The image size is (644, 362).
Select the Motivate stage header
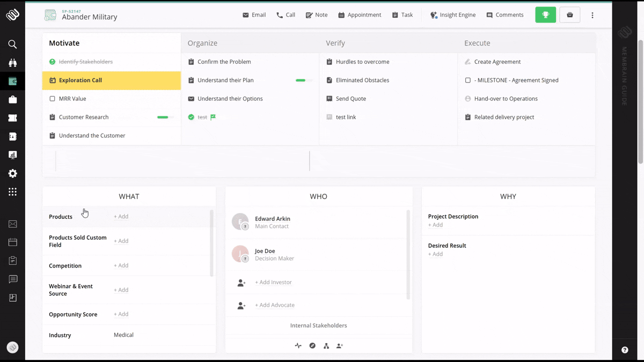click(112, 43)
